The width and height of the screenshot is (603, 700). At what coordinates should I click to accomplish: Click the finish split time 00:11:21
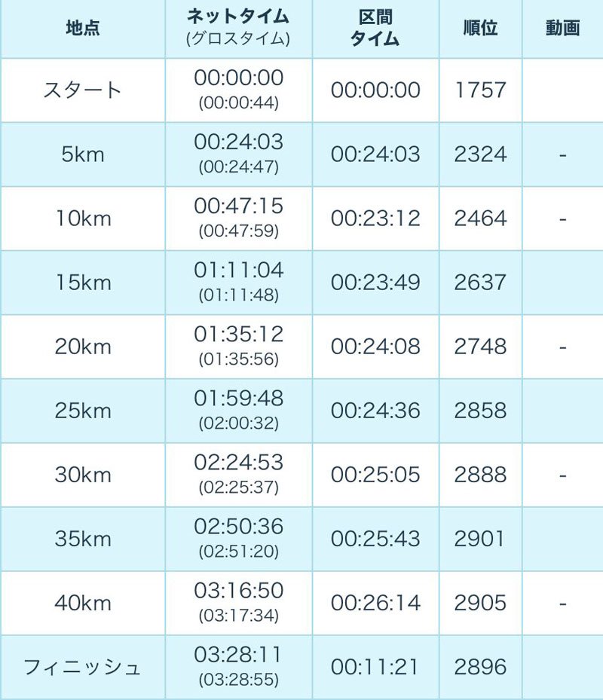(375, 667)
